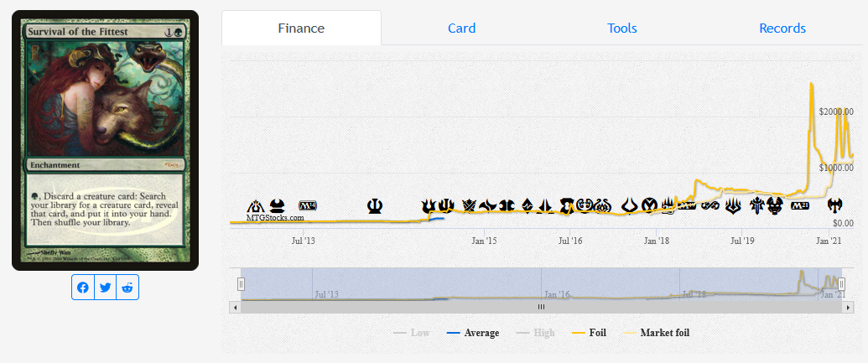Share card on Facebook
Viewport: 868px width, 363px height.
click(83, 288)
